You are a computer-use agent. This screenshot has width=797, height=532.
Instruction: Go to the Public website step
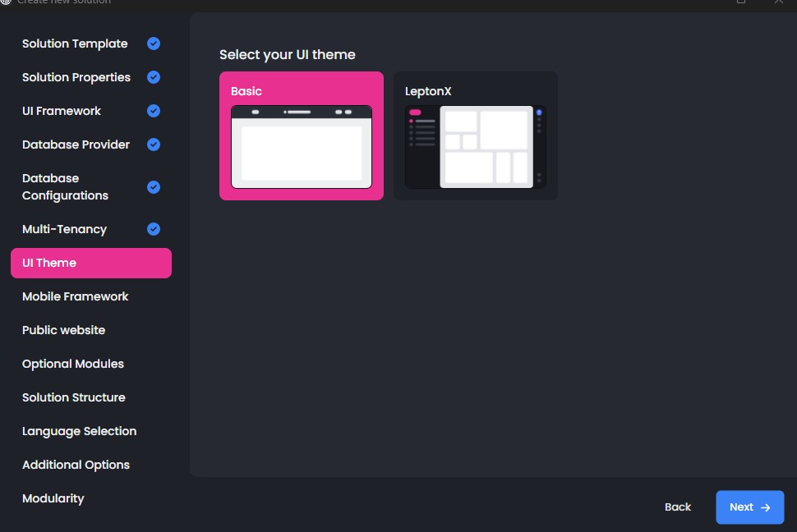click(64, 330)
